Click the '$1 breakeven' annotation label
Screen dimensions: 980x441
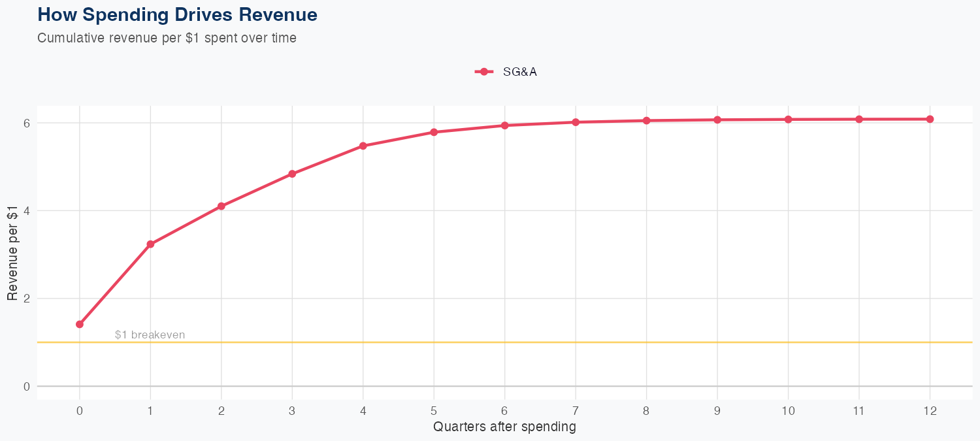click(150, 335)
